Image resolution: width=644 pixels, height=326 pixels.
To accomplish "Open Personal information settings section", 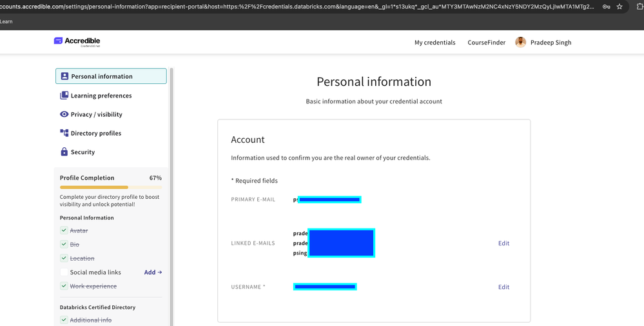I will tap(111, 76).
